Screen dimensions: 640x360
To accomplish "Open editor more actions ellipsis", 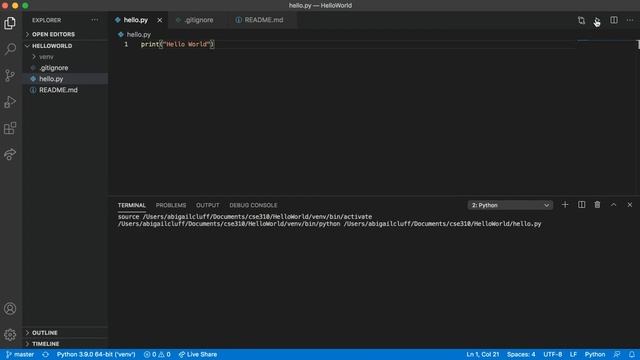I will click(x=630, y=20).
